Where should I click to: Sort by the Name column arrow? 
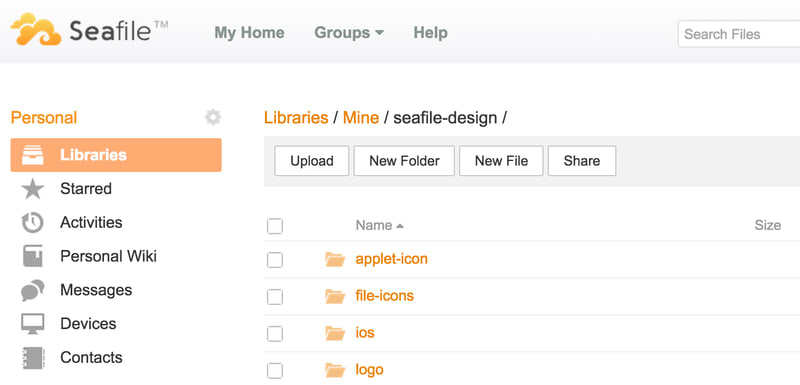coord(400,226)
